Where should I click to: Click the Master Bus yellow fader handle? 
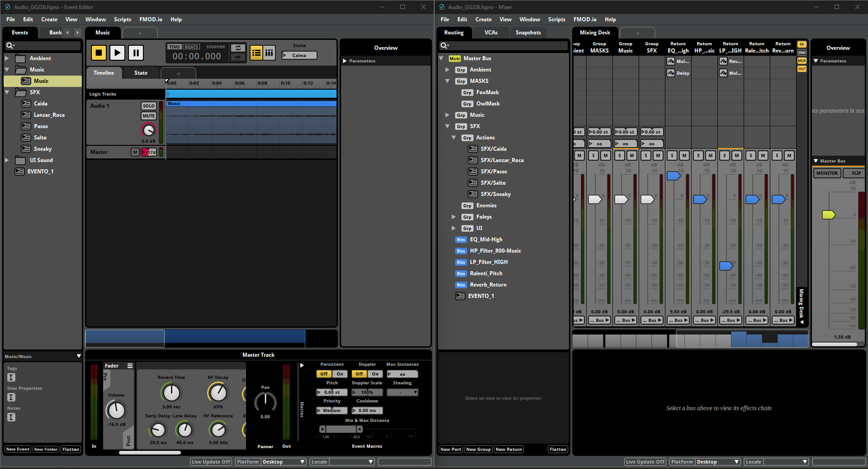click(x=828, y=215)
